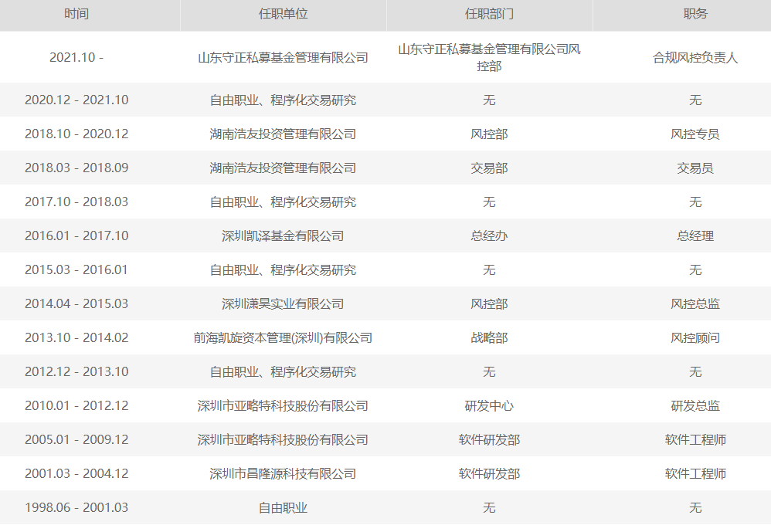The width and height of the screenshot is (771, 532).
Task: Select the 风控专员 position cell
Action: click(695, 134)
